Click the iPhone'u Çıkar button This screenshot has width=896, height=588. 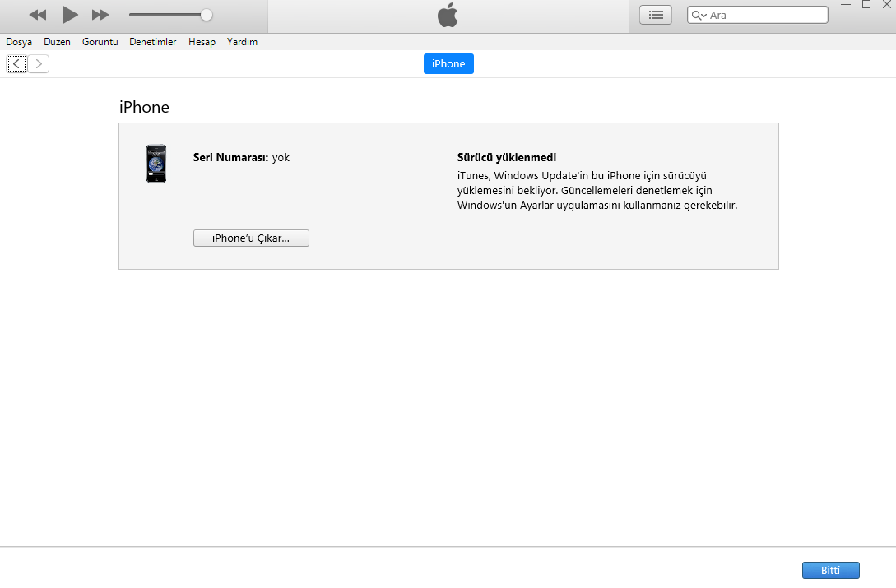[x=251, y=238]
